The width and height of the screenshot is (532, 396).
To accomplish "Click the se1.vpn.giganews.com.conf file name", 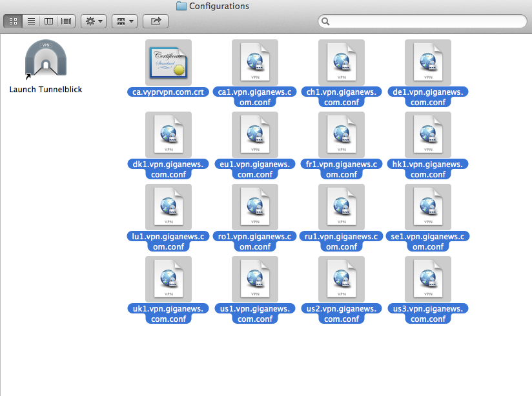I will pyautogui.click(x=428, y=241).
